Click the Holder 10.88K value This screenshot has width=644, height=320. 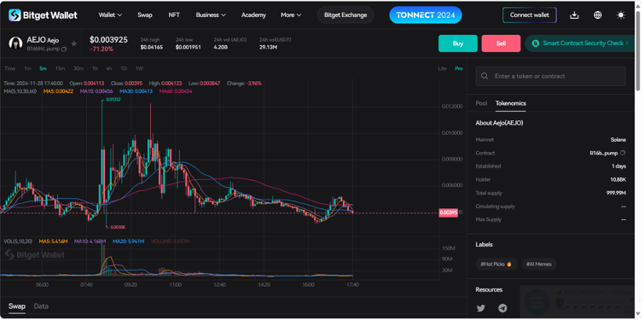click(x=618, y=179)
